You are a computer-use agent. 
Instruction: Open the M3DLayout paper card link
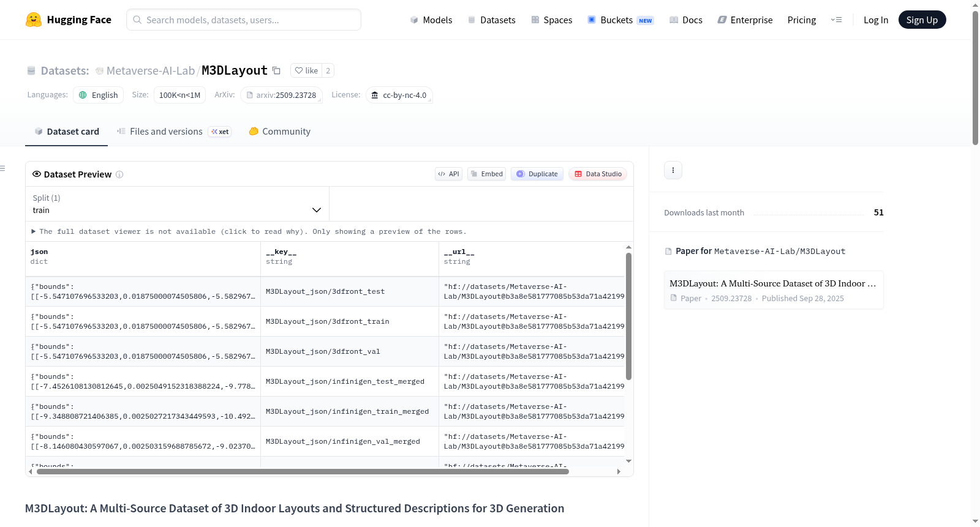pyautogui.click(x=774, y=290)
